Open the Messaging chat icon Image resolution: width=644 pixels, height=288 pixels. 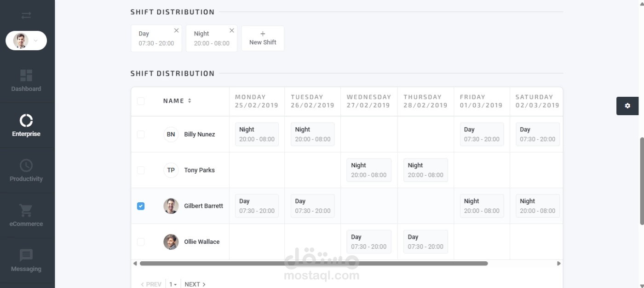pos(26,255)
